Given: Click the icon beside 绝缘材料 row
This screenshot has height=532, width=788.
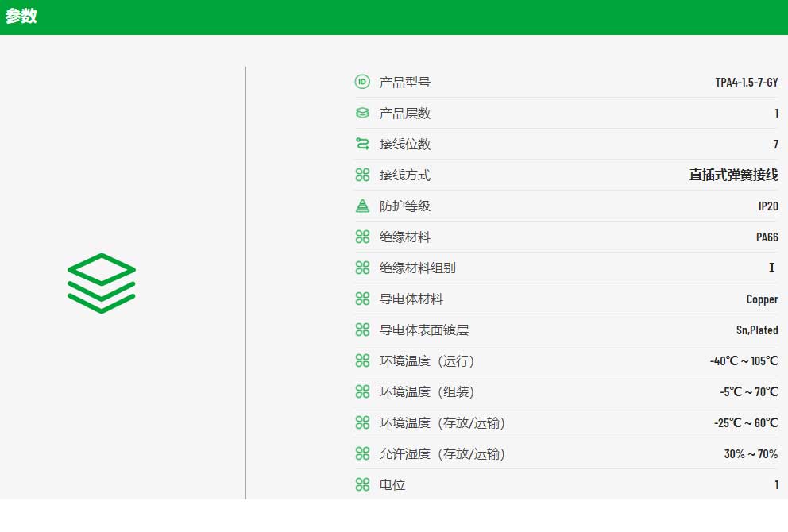Looking at the screenshot, I should click(362, 237).
